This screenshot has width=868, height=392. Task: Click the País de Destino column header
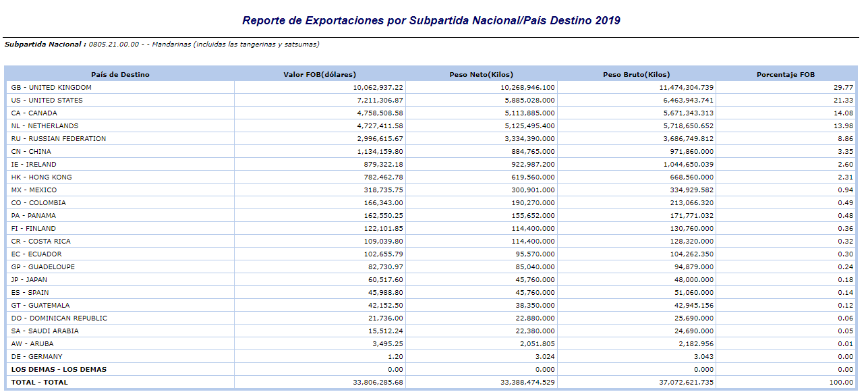click(x=120, y=74)
